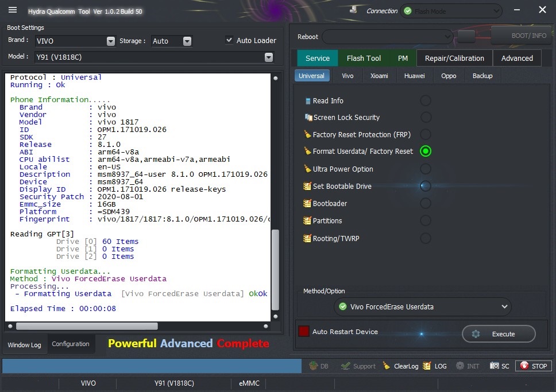This screenshot has width=556, height=392.
Task: Click the Set Bootable Drive icon
Action: (x=307, y=186)
